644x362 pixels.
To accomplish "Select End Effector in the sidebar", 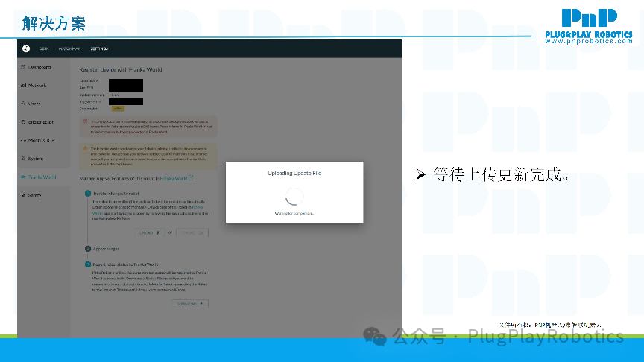I will [x=41, y=122].
